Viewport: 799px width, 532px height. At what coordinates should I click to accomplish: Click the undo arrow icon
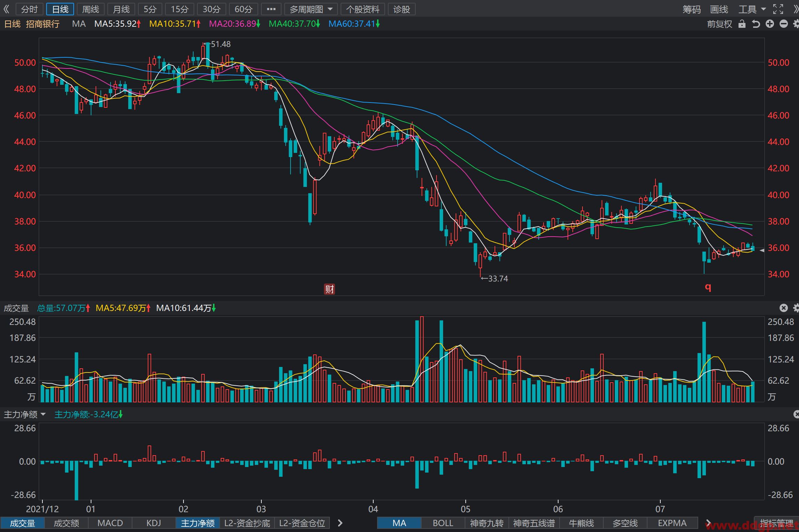(756, 24)
